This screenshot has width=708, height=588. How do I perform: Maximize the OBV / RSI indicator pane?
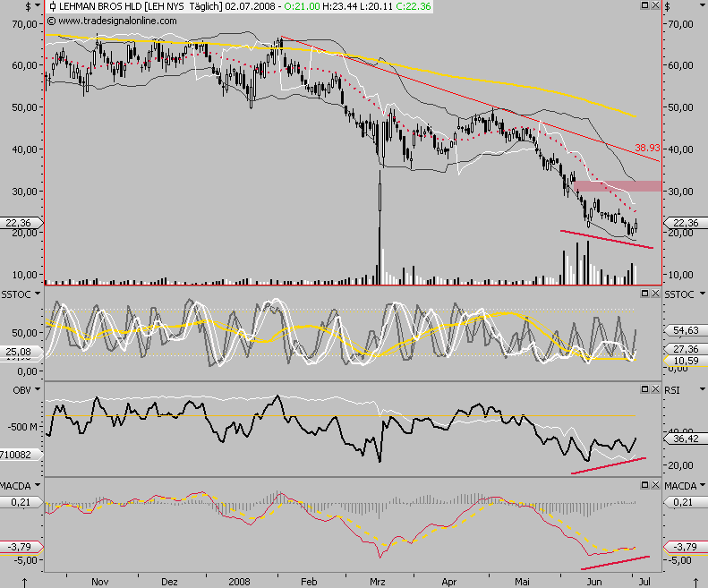644,388
